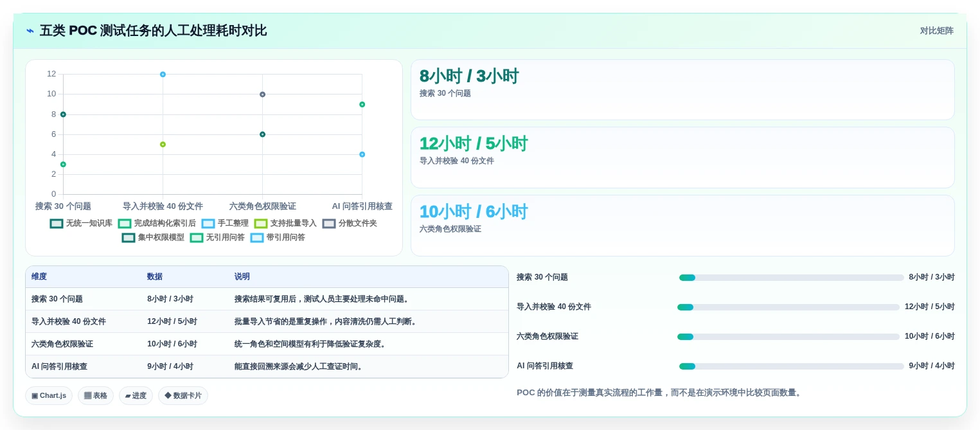This screenshot has width=980, height=430.
Task: Click the 说明 column header
Action: 242,276
